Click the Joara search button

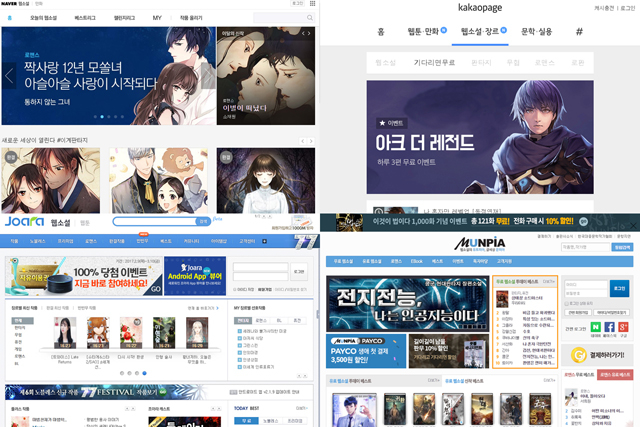[x=203, y=221]
